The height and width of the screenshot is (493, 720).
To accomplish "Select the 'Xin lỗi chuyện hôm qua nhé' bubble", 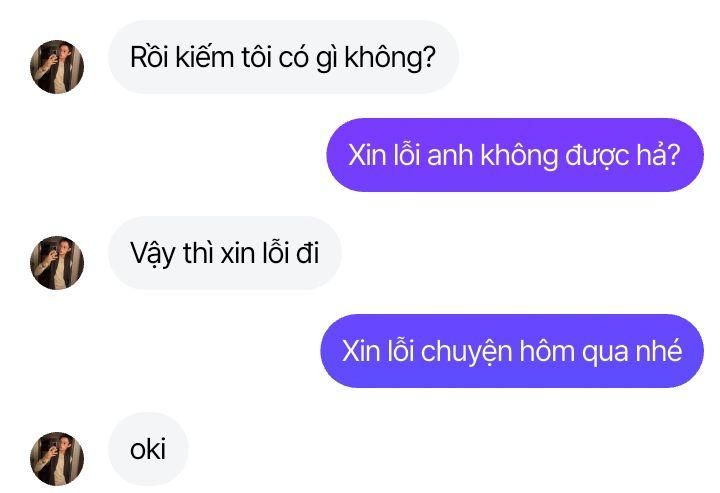I will pos(512,351).
